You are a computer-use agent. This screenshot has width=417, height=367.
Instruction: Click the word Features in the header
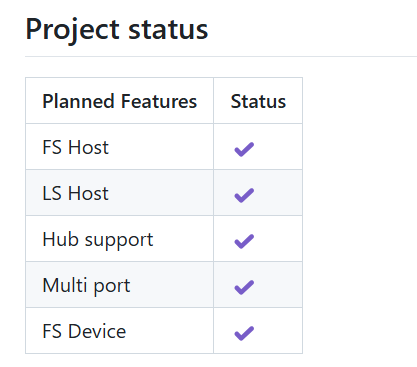[159, 101]
